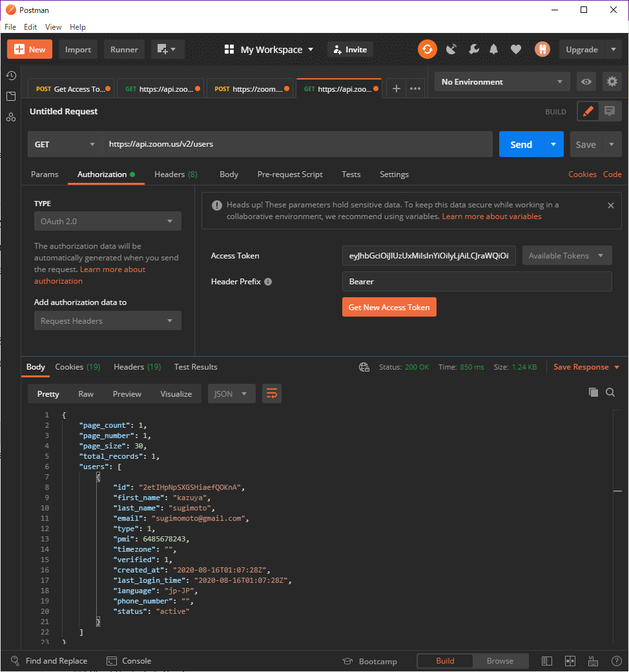Click the Import button
The image size is (629, 672).
tap(78, 49)
